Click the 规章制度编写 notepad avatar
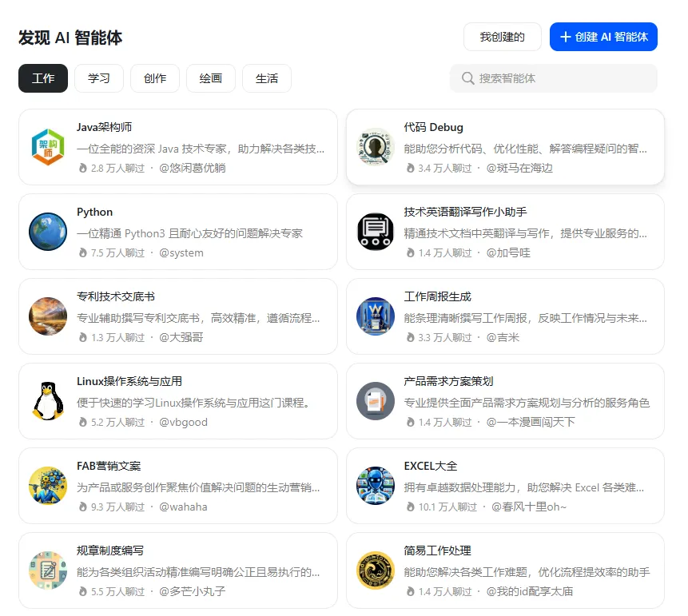688x616 pixels. [x=48, y=570]
